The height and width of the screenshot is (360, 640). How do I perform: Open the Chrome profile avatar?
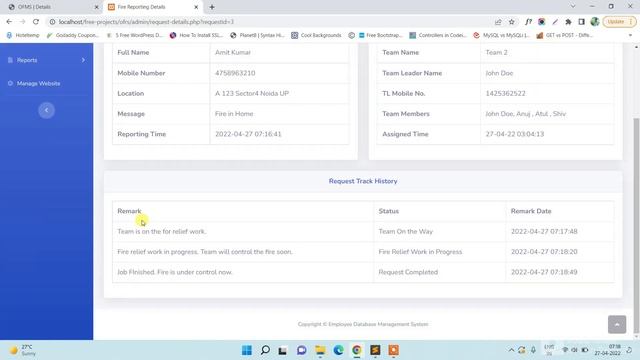tap(595, 22)
